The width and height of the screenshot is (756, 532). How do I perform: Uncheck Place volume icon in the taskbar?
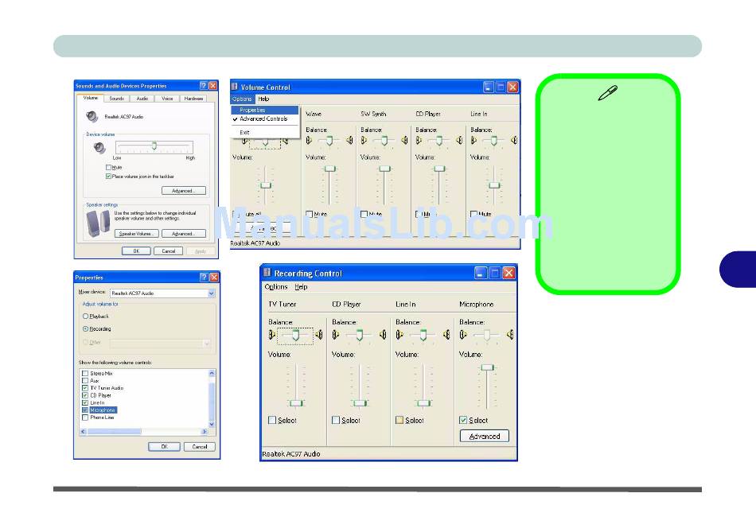pyautogui.click(x=109, y=177)
